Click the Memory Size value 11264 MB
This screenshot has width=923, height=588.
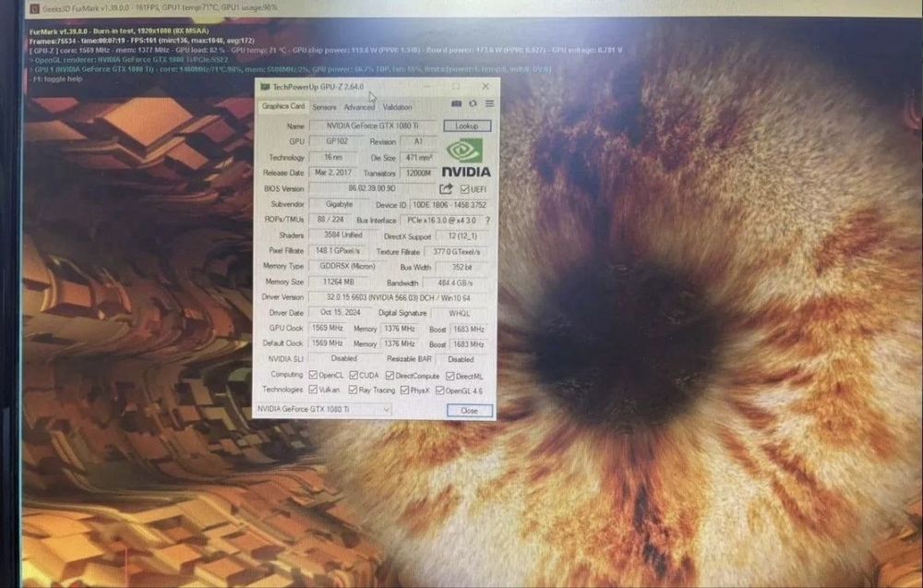click(339, 282)
